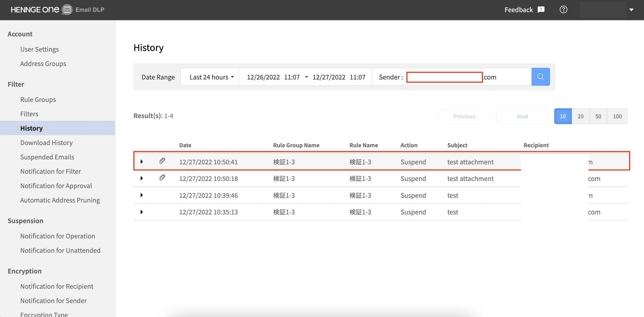Open Suspended Emails in sidebar
Screen dimensions: 644x317
(47, 157)
